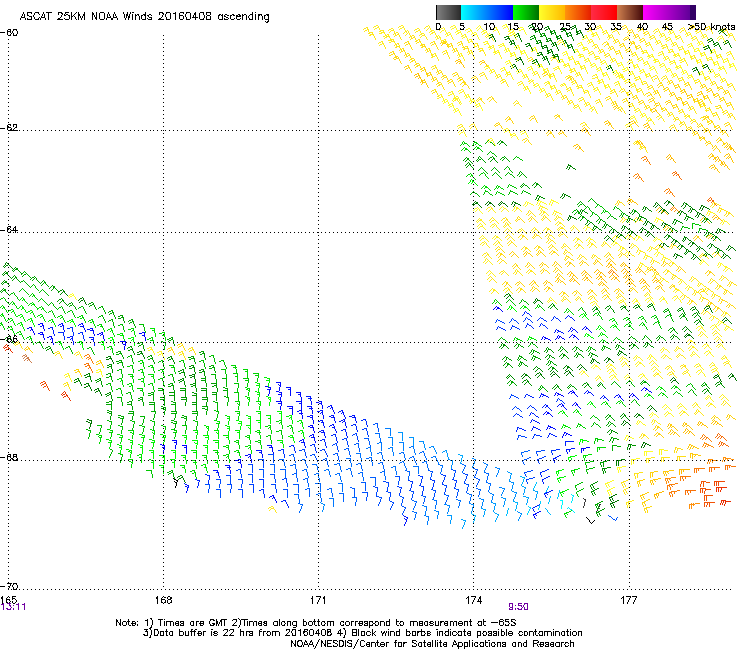Click the latitude label '-64'

point(9,229)
